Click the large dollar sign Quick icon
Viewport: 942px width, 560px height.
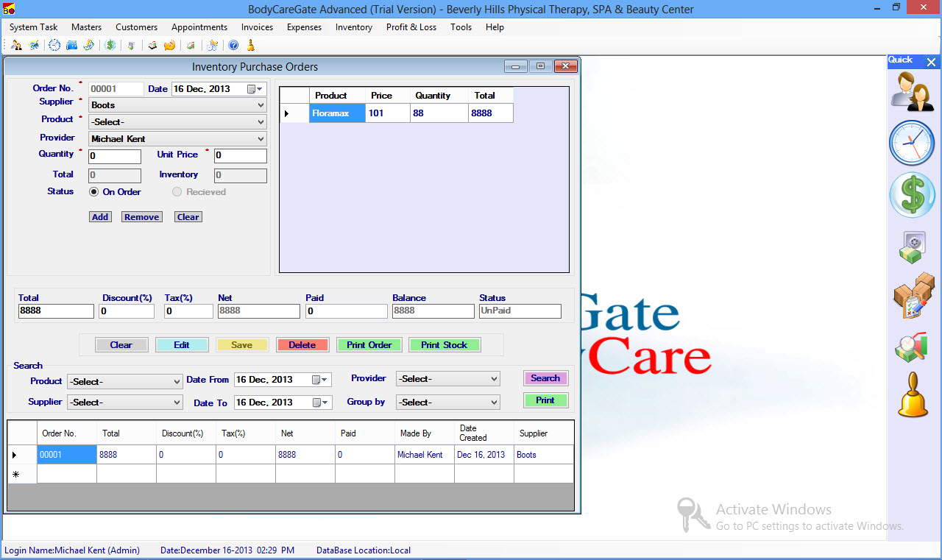911,195
